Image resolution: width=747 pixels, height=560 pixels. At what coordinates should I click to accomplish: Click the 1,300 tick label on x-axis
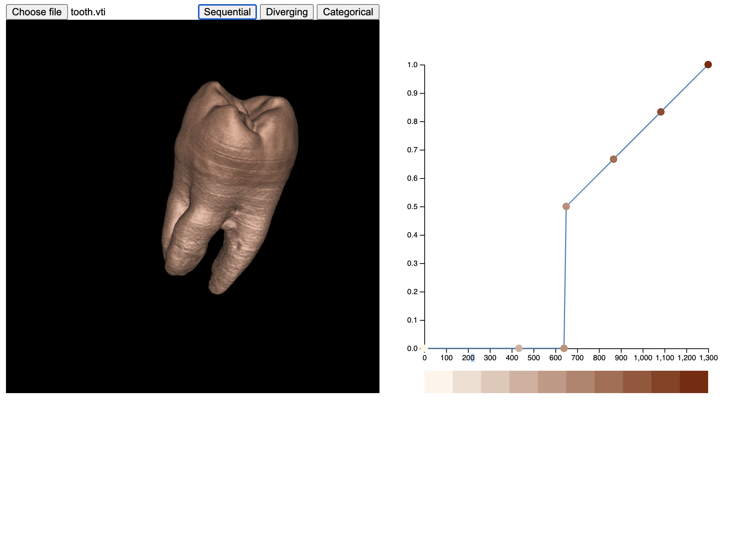[x=709, y=358]
